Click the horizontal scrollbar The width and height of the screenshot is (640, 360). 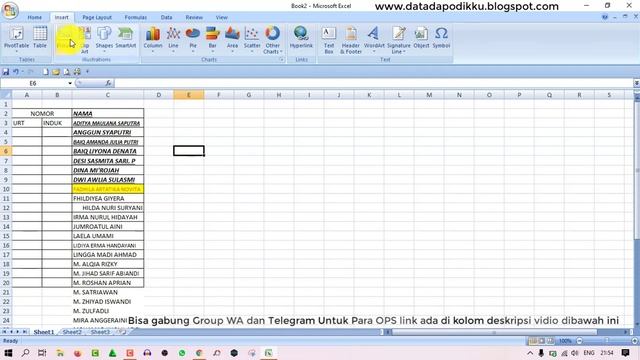495,332
